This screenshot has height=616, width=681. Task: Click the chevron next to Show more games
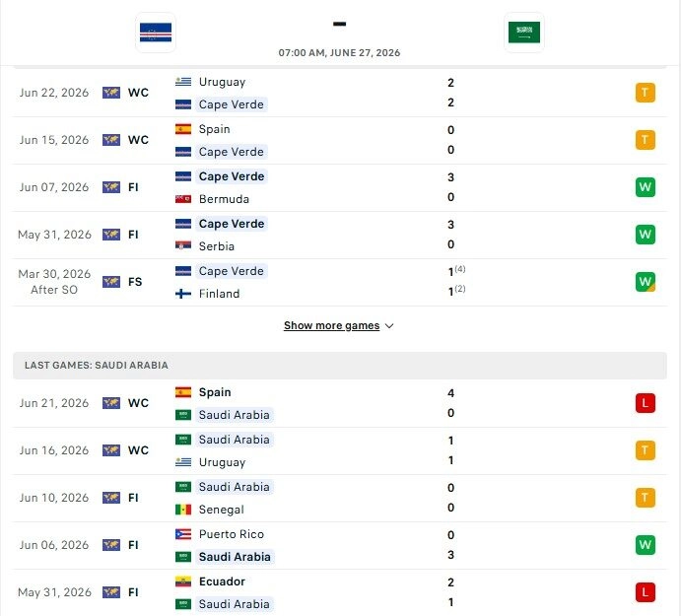[x=389, y=326]
